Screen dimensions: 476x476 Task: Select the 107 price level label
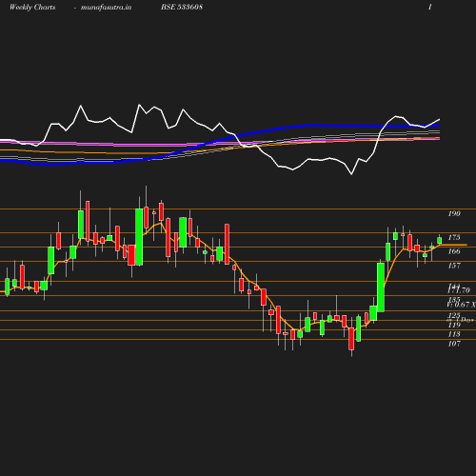[x=454, y=344]
